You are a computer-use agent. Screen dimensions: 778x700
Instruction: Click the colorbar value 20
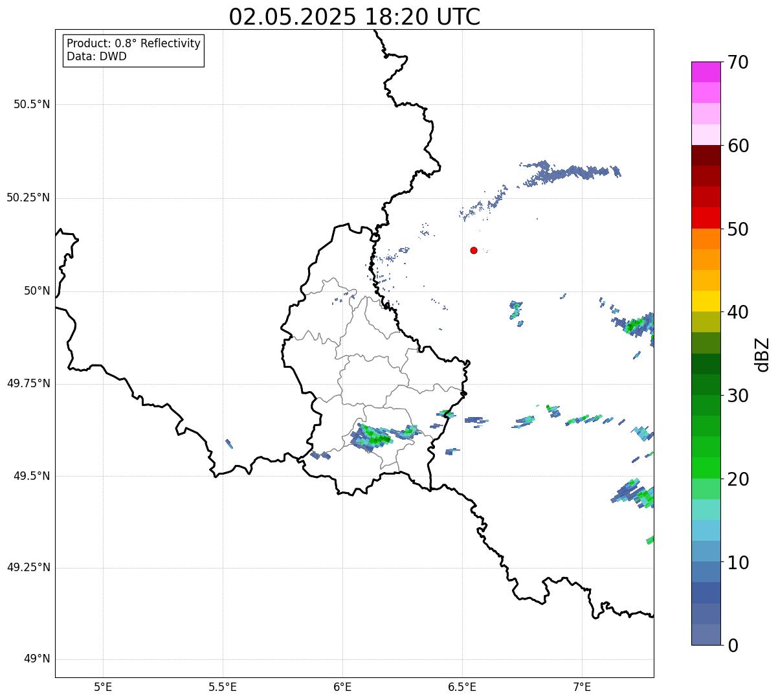click(x=738, y=479)
